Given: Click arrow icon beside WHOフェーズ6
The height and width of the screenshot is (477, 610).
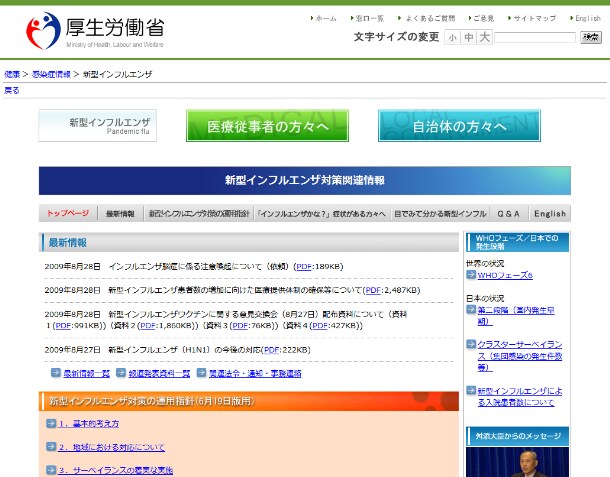Looking at the screenshot, I should pos(471,275).
